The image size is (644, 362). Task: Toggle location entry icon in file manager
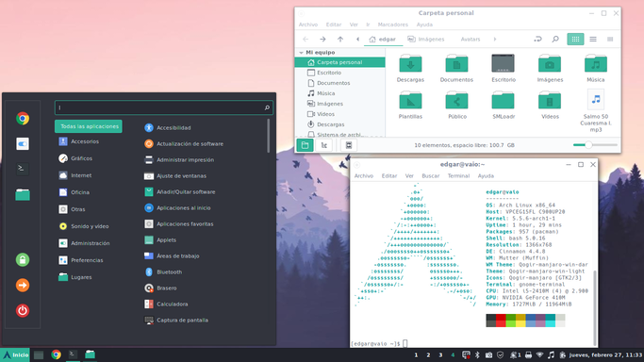537,39
